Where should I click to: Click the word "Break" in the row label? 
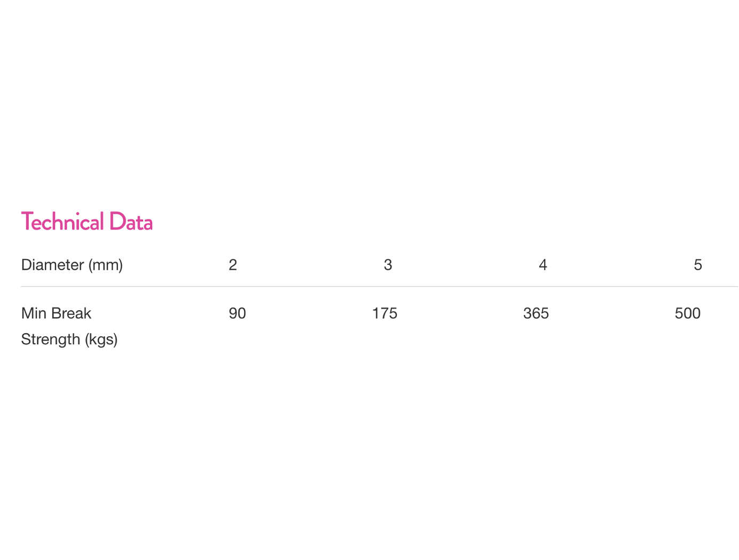click(71, 313)
